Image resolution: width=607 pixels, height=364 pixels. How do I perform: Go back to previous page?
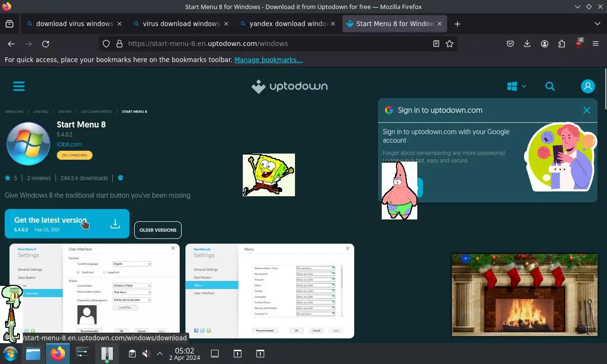point(11,44)
